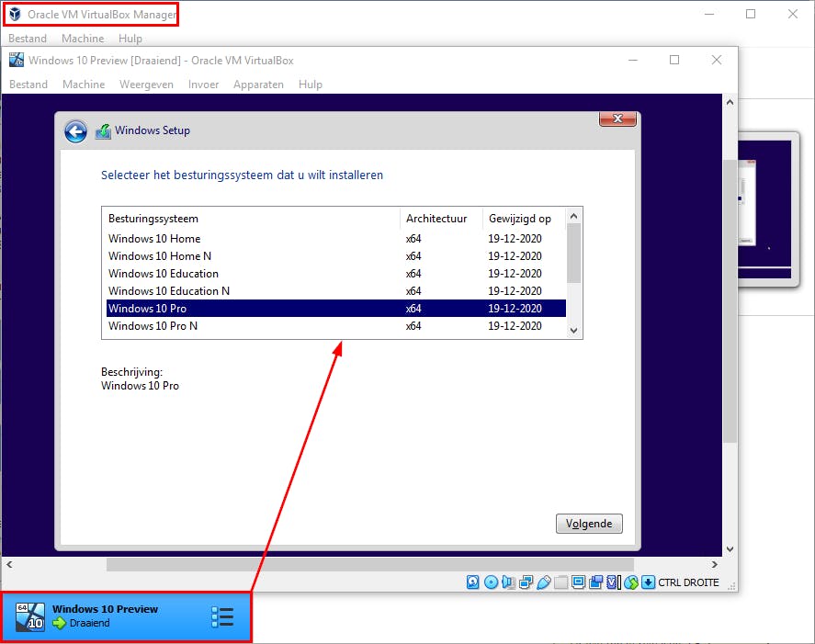
Task: Close the Windows Setup dialog with red X
Action: (617, 119)
